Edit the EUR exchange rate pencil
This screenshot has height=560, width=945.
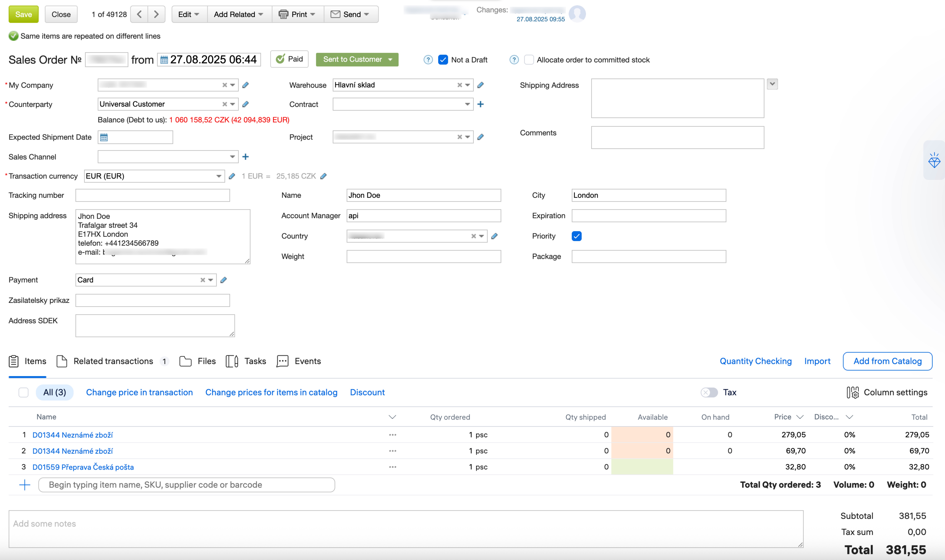point(324,176)
